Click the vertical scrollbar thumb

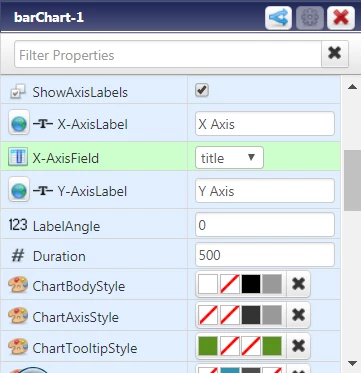352,180
